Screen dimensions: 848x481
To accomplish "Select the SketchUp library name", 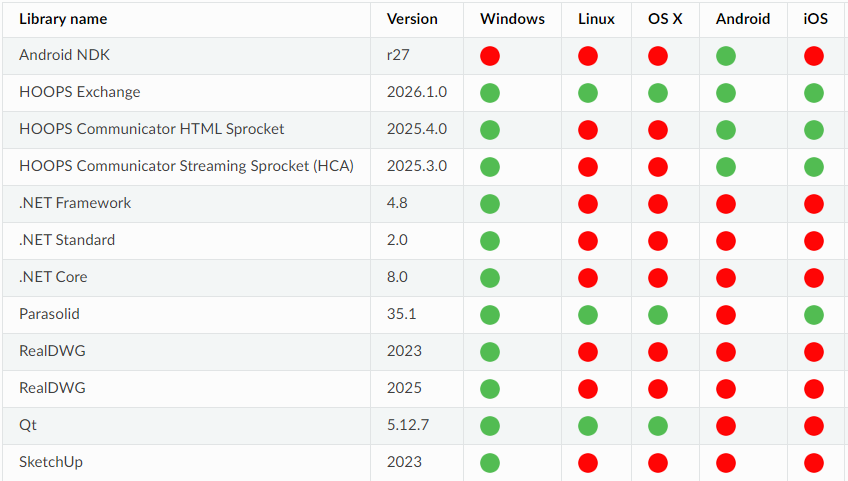I will point(51,462).
